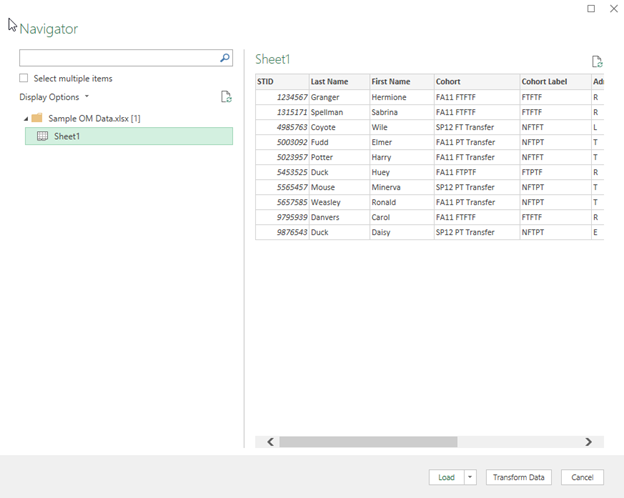The width and height of the screenshot is (624, 498).
Task: Close the Navigator window
Action: click(614, 8)
